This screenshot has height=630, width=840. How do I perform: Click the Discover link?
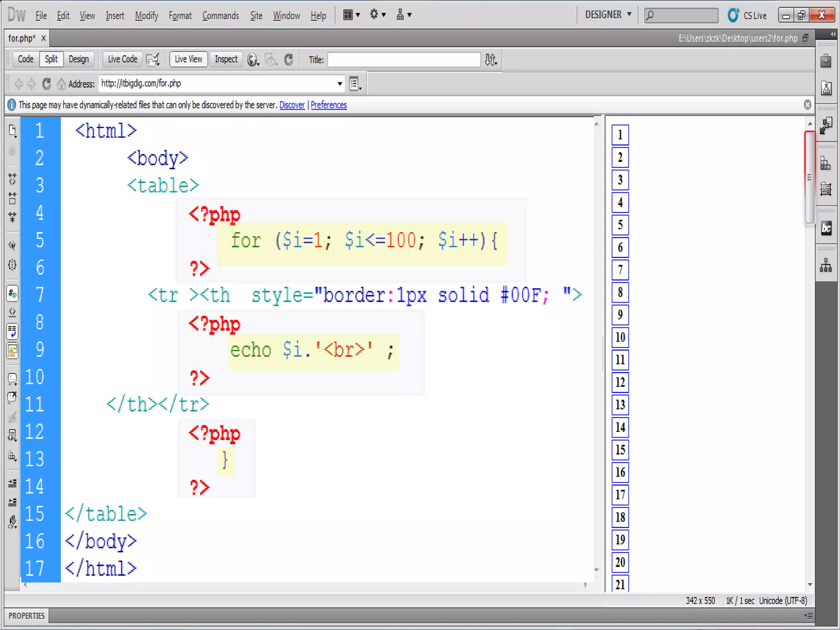point(292,105)
